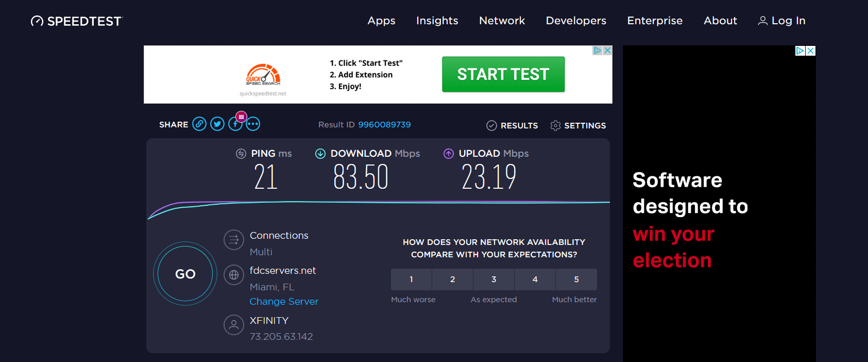Rate network availability 4
Image resolution: width=868 pixels, height=362 pixels.
535,279
